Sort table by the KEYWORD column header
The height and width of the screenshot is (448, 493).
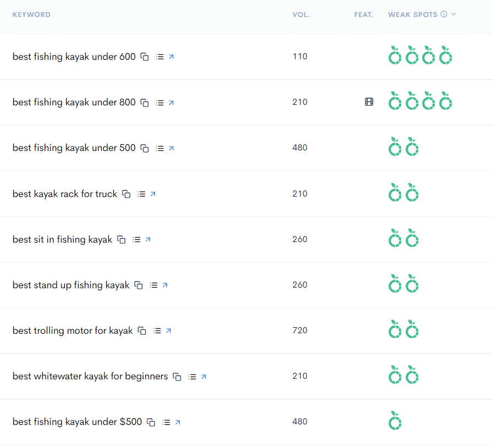point(31,14)
